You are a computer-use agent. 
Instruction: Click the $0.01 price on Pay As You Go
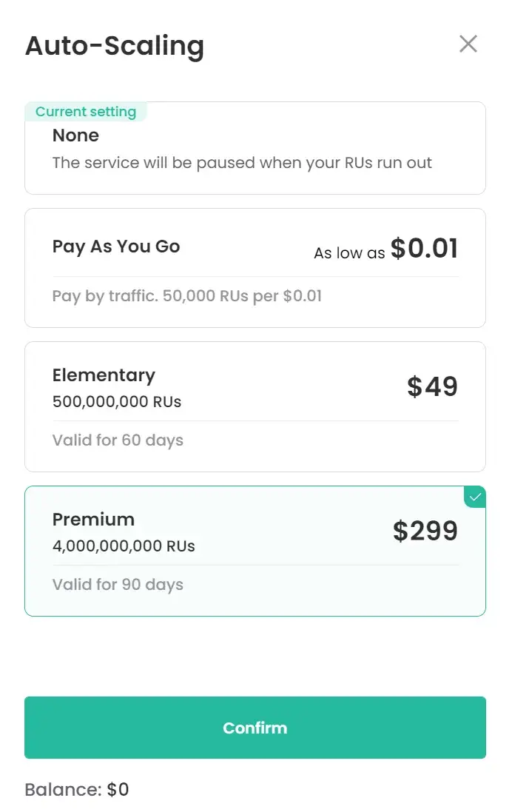424,248
